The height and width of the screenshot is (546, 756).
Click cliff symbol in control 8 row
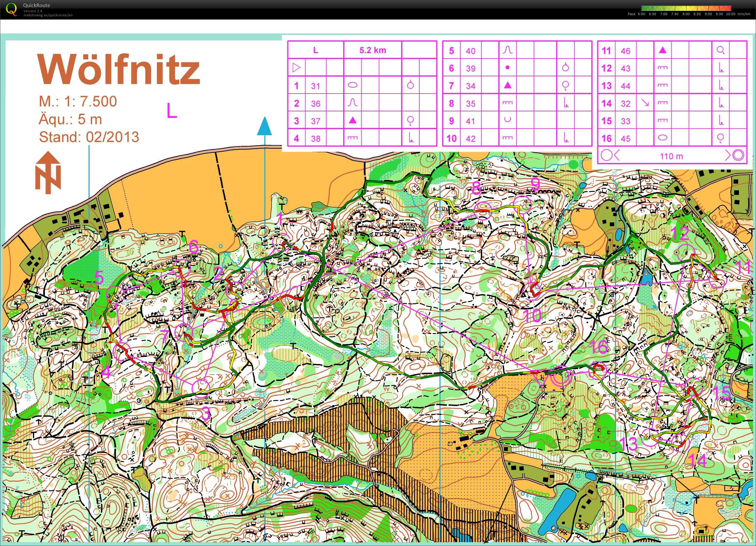click(507, 103)
